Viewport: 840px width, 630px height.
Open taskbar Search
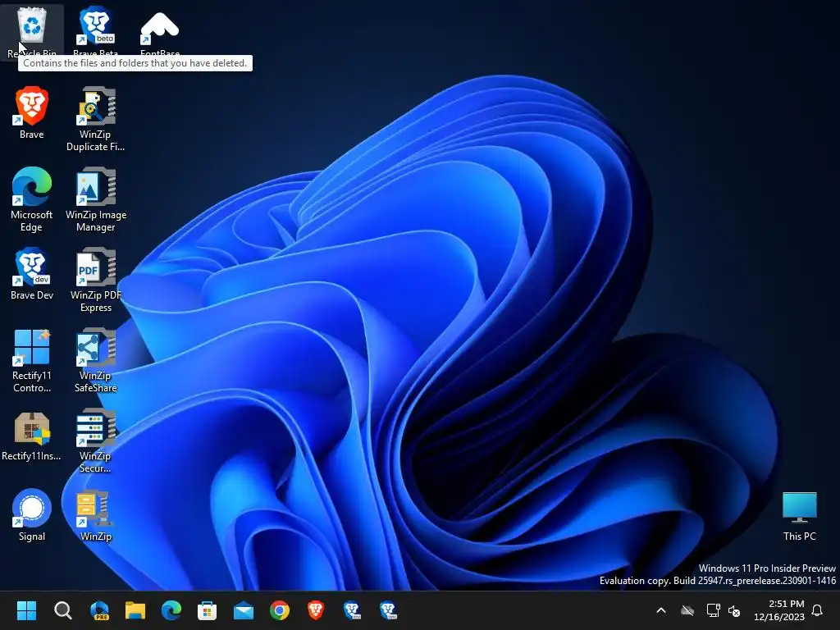(x=62, y=610)
